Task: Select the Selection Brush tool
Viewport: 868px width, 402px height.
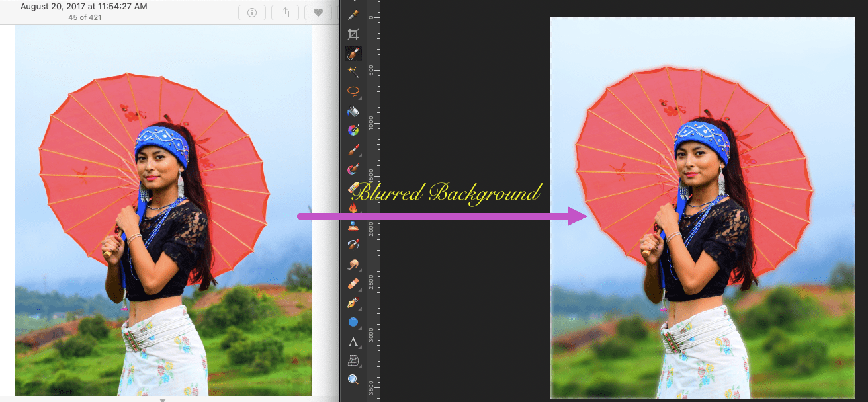Action: coord(353,54)
